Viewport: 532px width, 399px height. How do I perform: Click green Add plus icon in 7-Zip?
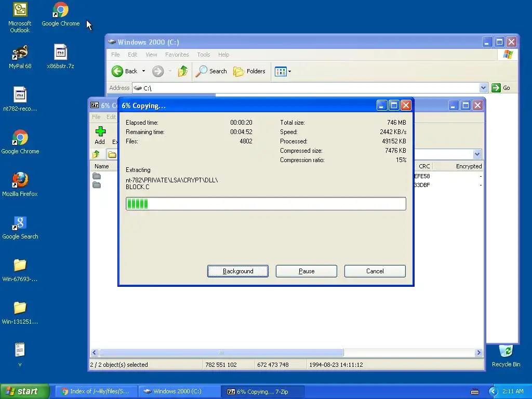pos(100,131)
